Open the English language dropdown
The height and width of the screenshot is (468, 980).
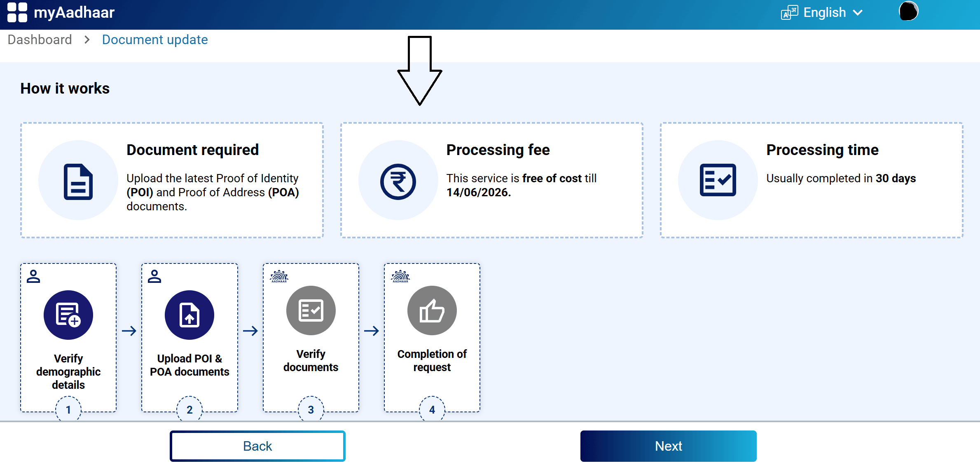[x=824, y=12]
